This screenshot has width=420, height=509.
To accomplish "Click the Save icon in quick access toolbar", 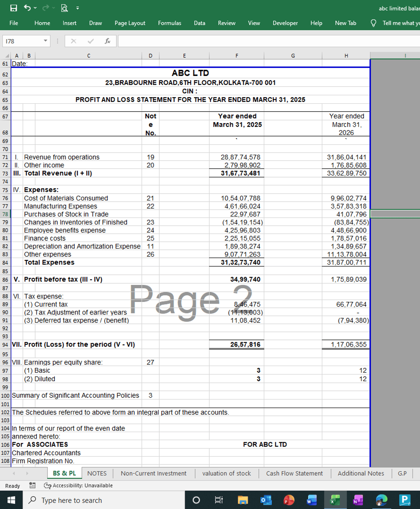I will click(14, 8).
